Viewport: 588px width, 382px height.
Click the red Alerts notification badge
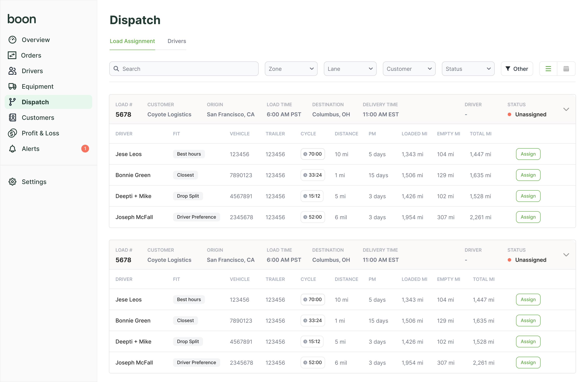pyautogui.click(x=85, y=149)
